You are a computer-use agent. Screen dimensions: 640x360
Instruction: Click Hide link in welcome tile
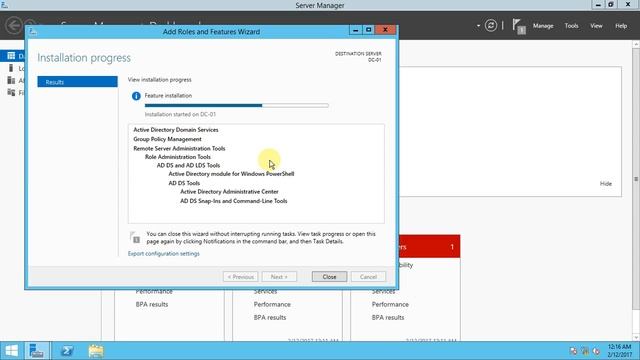pyautogui.click(x=606, y=184)
